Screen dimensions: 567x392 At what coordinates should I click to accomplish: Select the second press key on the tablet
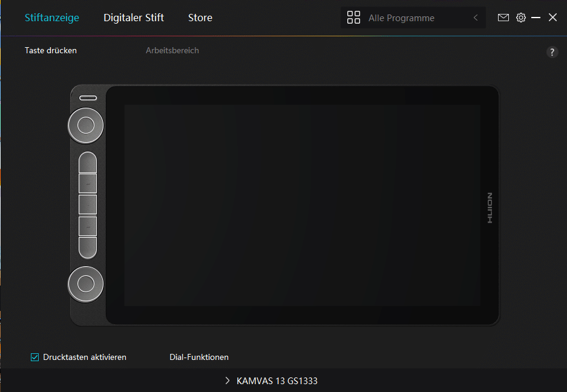click(88, 183)
